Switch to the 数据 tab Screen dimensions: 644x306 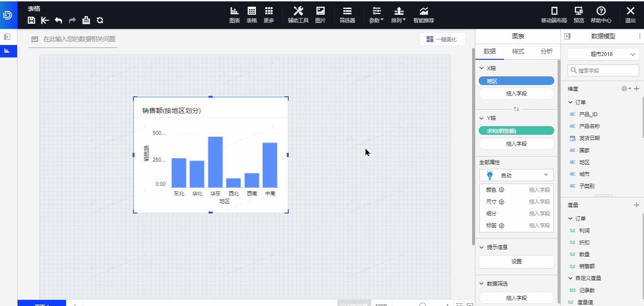click(x=490, y=52)
